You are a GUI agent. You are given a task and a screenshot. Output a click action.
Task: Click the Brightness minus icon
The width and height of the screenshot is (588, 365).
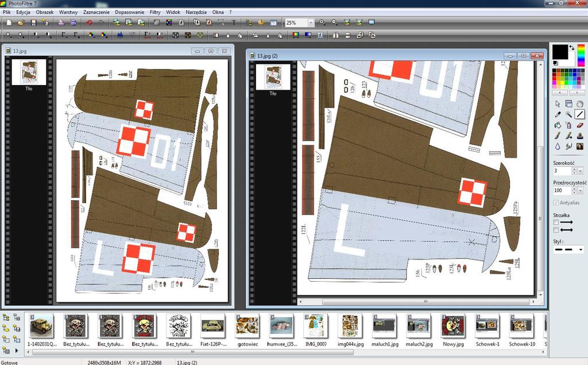(x=9, y=35)
